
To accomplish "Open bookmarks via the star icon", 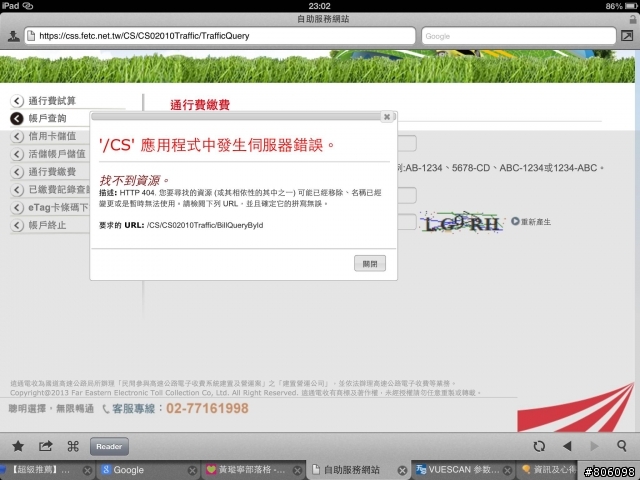I will tap(18, 446).
